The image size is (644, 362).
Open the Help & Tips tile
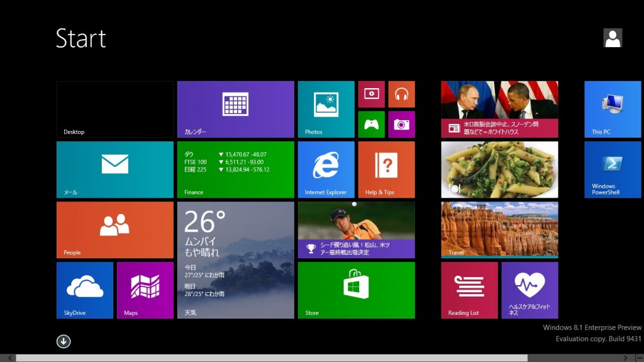coord(387,170)
